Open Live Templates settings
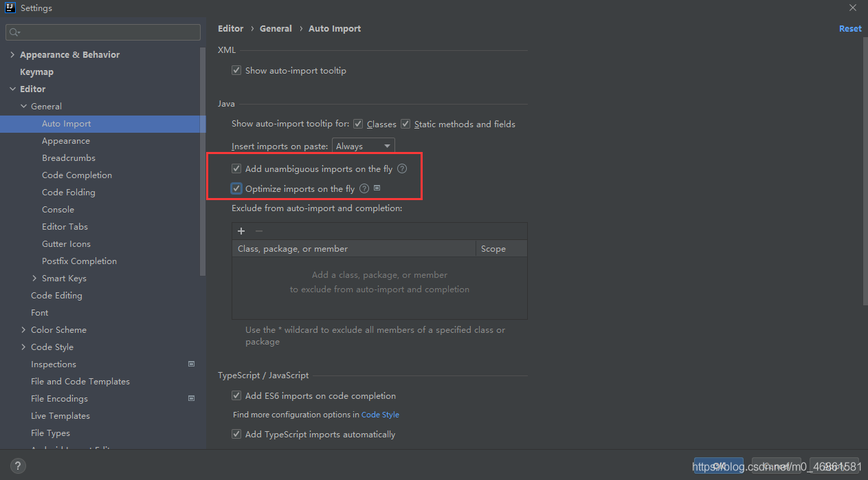 tap(60, 415)
